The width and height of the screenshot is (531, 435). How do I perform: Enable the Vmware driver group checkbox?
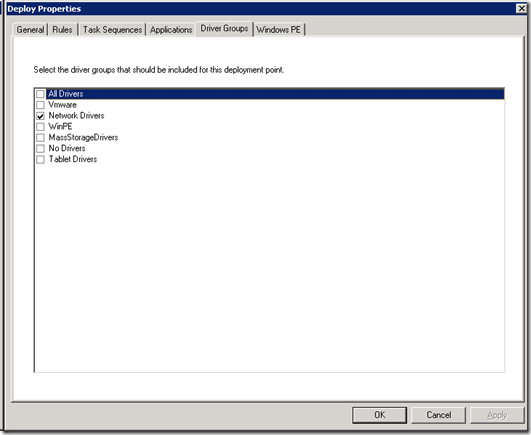[x=40, y=105]
